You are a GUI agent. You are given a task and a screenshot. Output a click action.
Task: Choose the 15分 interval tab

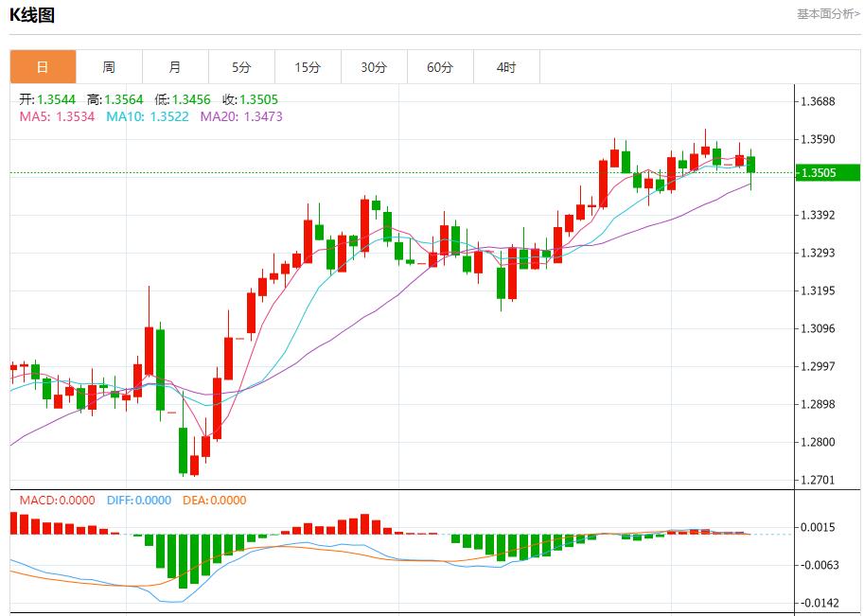[x=308, y=67]
